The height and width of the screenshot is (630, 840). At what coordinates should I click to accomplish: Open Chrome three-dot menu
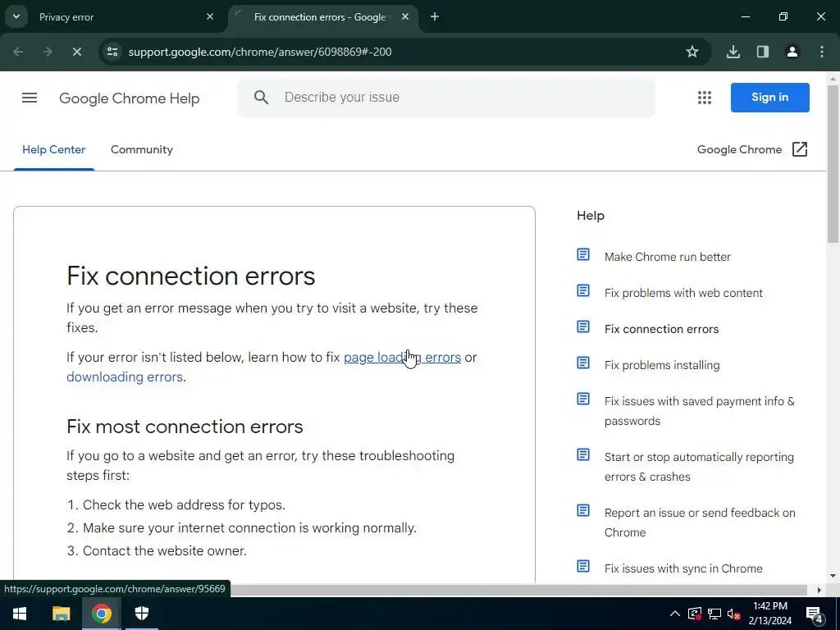point(822,52)
